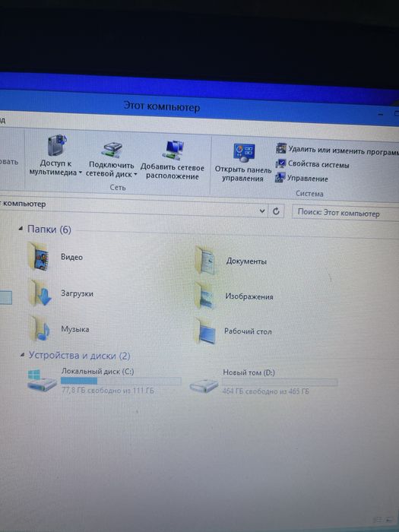This screenshot has width=399, height=532.
Task: Click the system properties checkmark icon
Action: tap(280, 163)
